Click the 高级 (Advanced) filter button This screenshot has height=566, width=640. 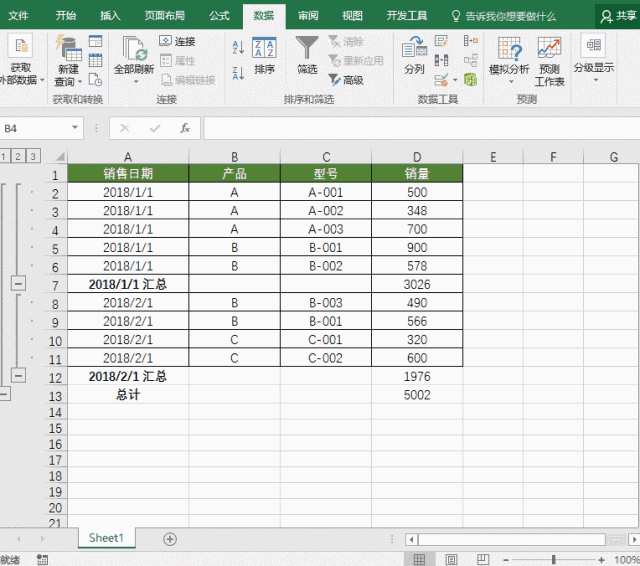(x=347, y=80)
